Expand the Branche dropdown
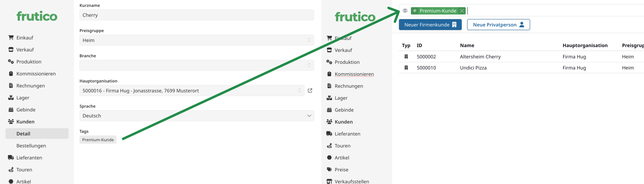This screenshot has width=644, height=184. click(x=196, y=65)
